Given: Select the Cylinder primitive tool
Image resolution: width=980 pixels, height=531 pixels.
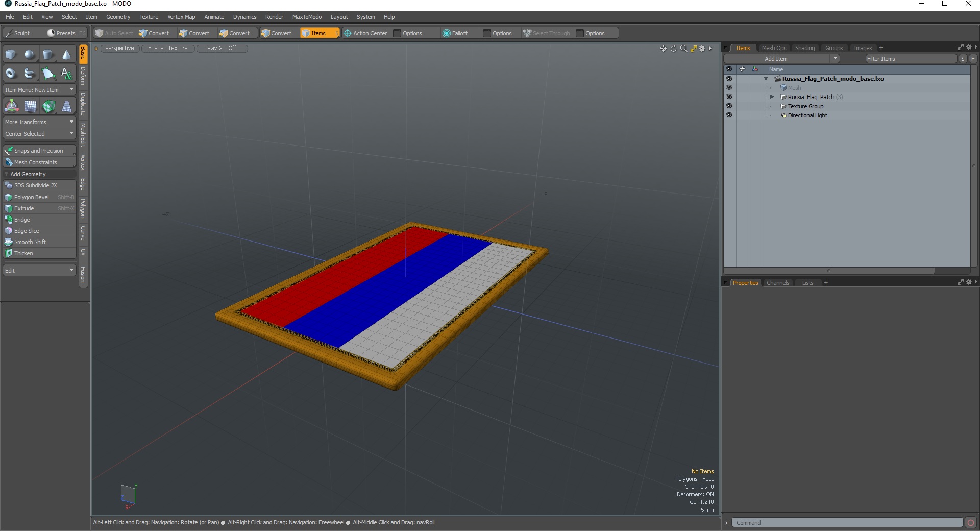Looking at the screenshot, I should pyautogui.click(x=48, y=55).
